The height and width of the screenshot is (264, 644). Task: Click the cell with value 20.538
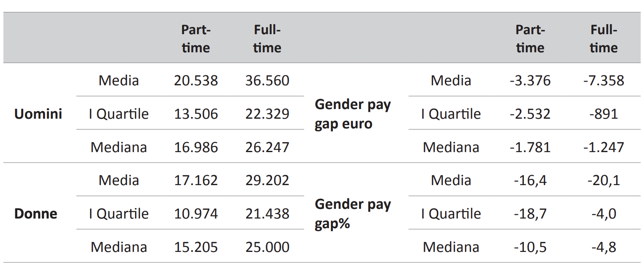click(196, 80)
